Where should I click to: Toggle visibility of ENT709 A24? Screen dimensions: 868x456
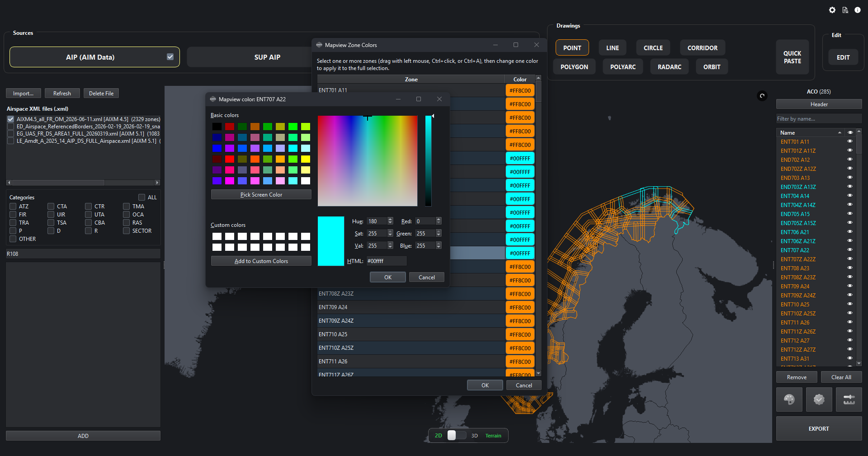click(850, 286)
